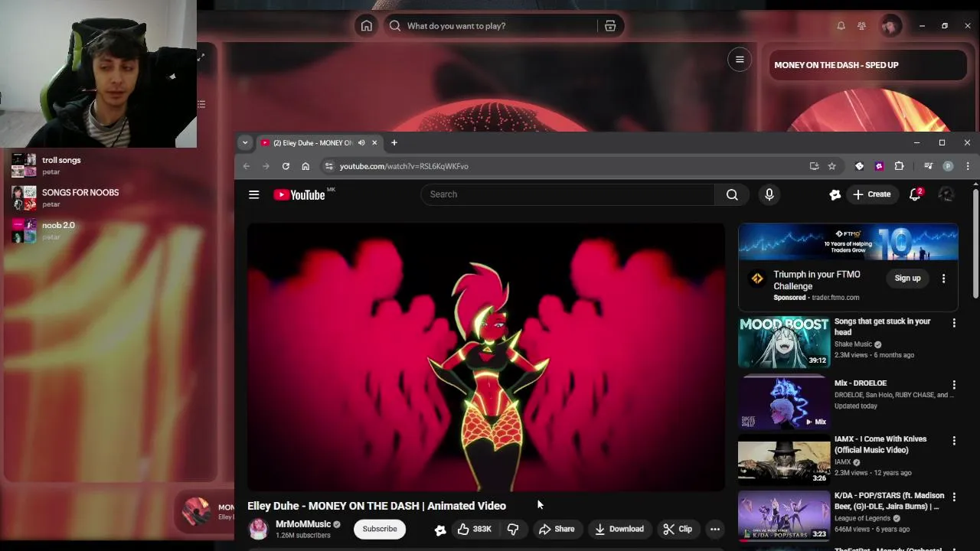Create a Clip of the video
The height and width of the screenshot is (551, 980).
[678, 529]
